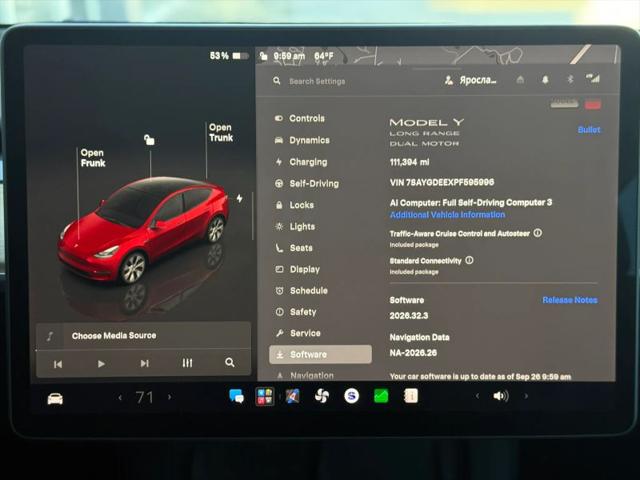The image size is (640, 480).
Task: Show info for Standard Connectivity
Action: click(469, 260)
